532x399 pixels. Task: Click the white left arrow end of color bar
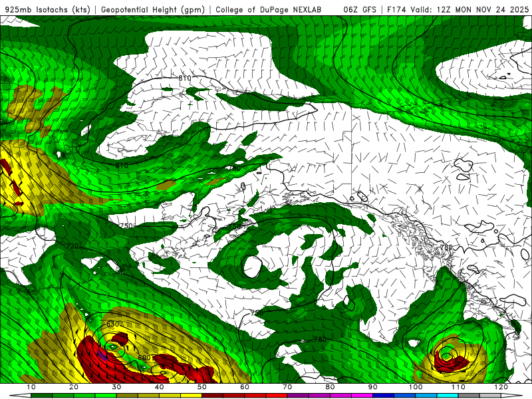pyautogui.click(x=20, y=395)
